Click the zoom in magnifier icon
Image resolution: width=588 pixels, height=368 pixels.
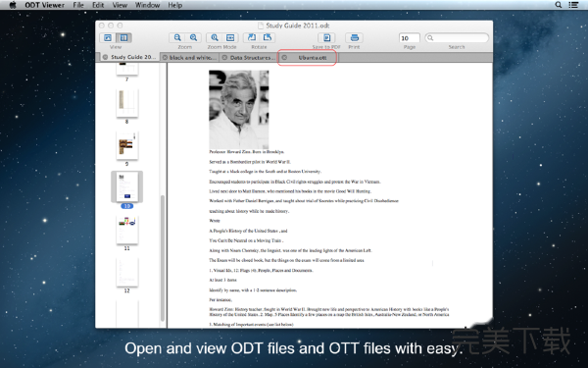[193, 37]
